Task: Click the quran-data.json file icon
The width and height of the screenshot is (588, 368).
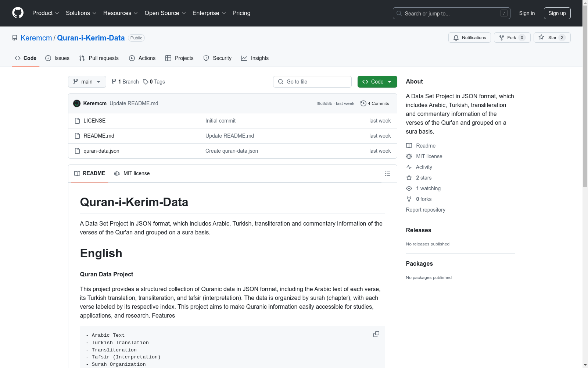Action: pyautogui.click(x=77, y=151)
